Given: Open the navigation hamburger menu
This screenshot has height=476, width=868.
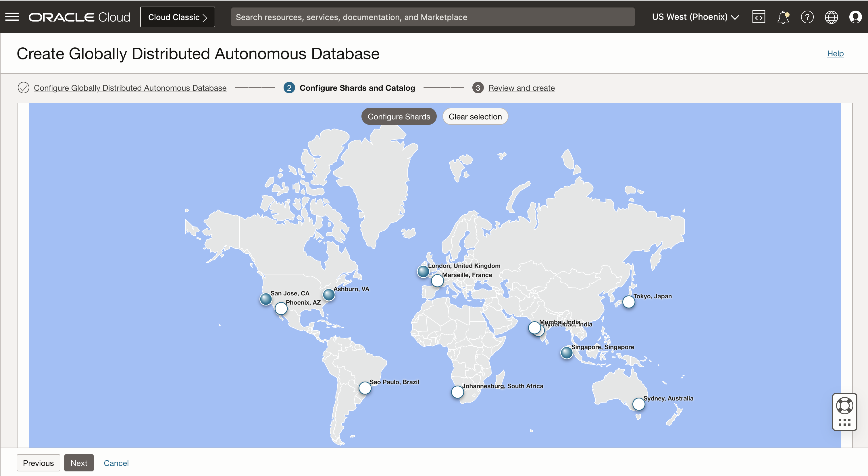Looking at the screenshot, I should (x=12, y=17).
